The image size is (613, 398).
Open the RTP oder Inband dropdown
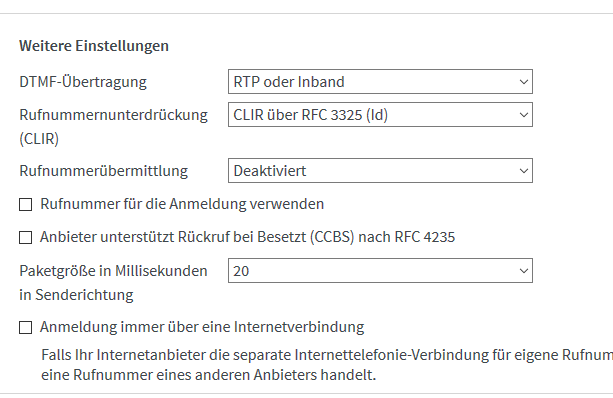(x=380, y=82)
